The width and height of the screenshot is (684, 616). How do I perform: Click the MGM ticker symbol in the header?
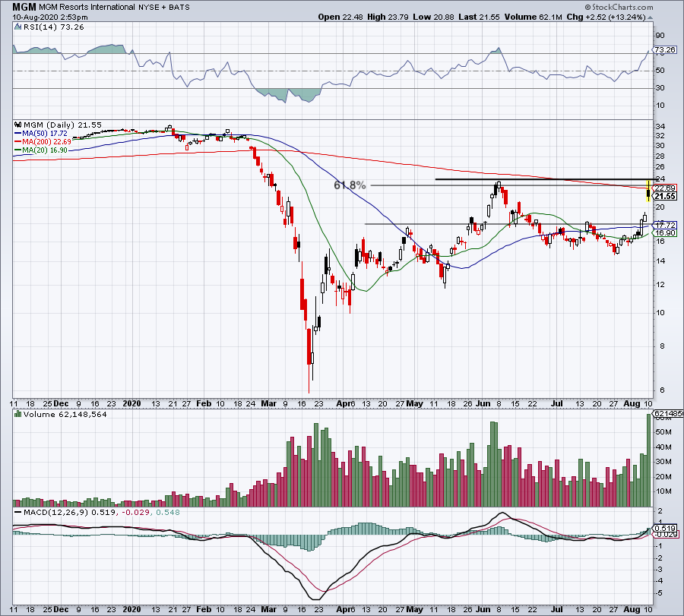pyautogui.click(x=25, y=7)
